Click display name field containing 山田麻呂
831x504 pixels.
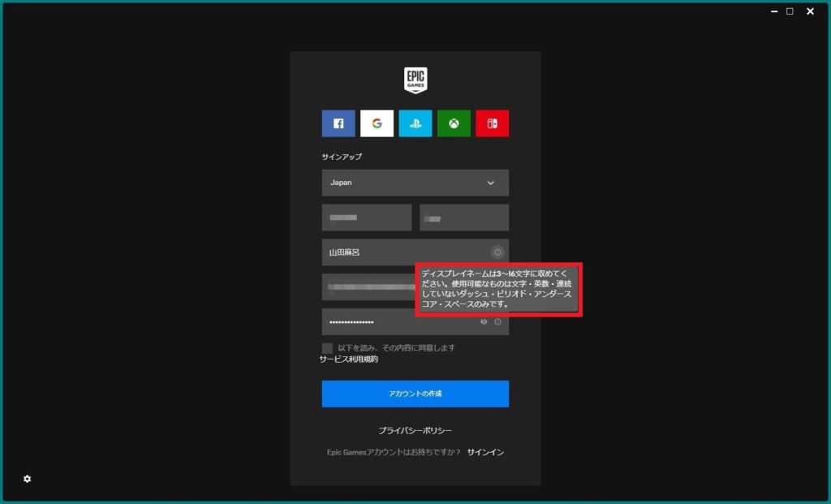(415, 252)
